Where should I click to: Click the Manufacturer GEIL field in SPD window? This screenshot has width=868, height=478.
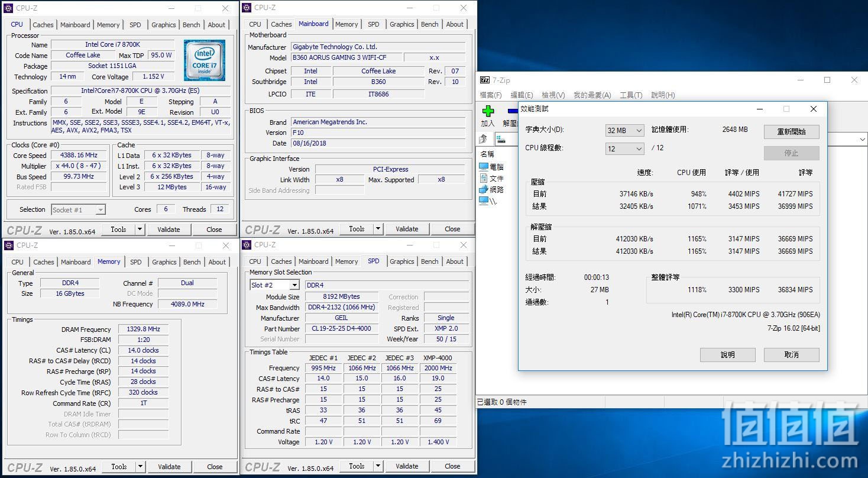342,318
